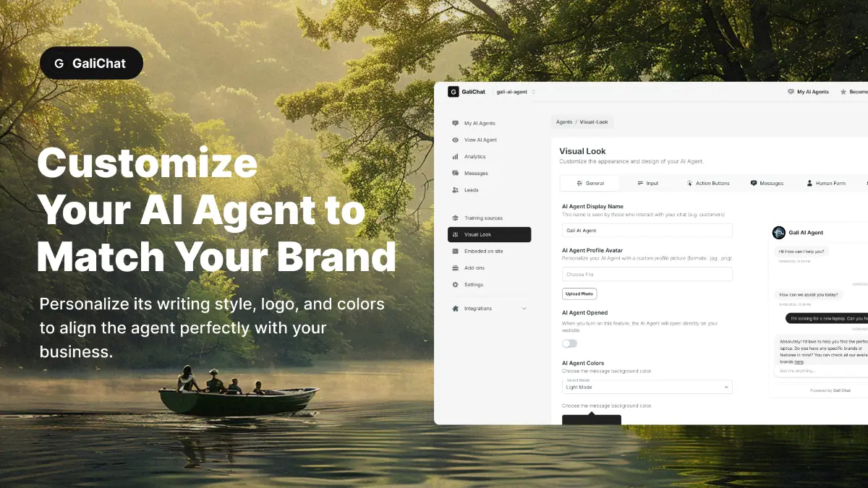Screen dimensions: 868x488
Task: Click the View AI Agent eye icon
Action: click(x=455, y=140)
